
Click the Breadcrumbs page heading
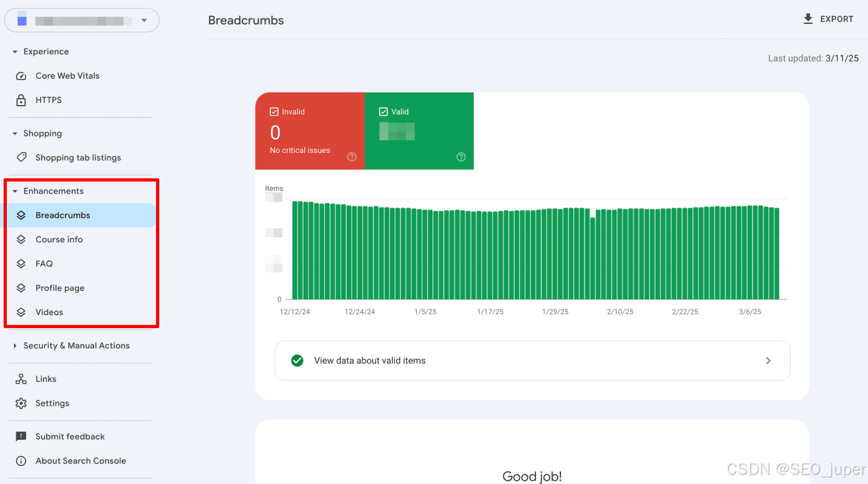point(246,20)
